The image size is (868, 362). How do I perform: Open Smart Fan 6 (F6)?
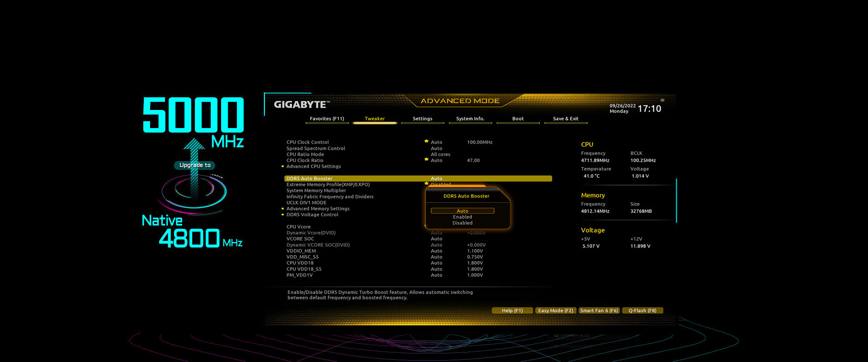click(599, 310)
